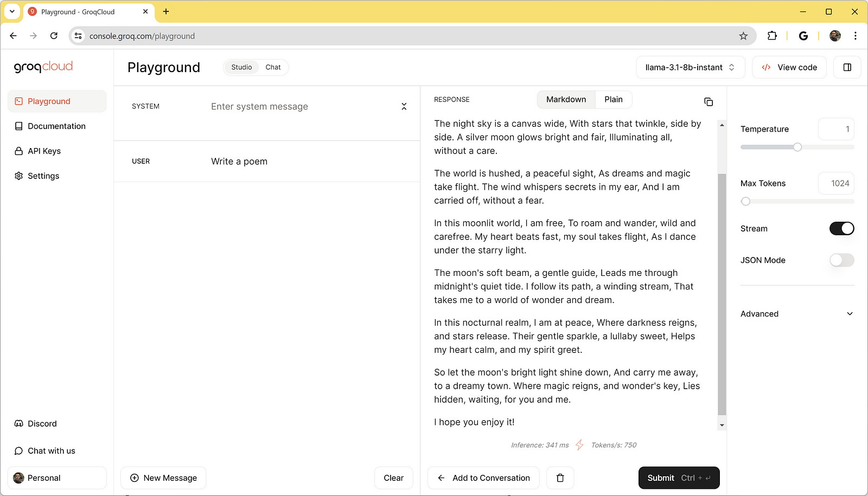View site information icon in address bar
868x496 pixels.
[x=78, y=36]
